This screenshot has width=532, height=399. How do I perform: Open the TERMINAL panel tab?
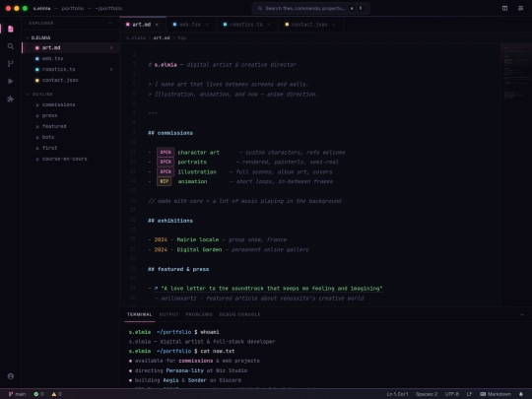[x=140, y=314]
